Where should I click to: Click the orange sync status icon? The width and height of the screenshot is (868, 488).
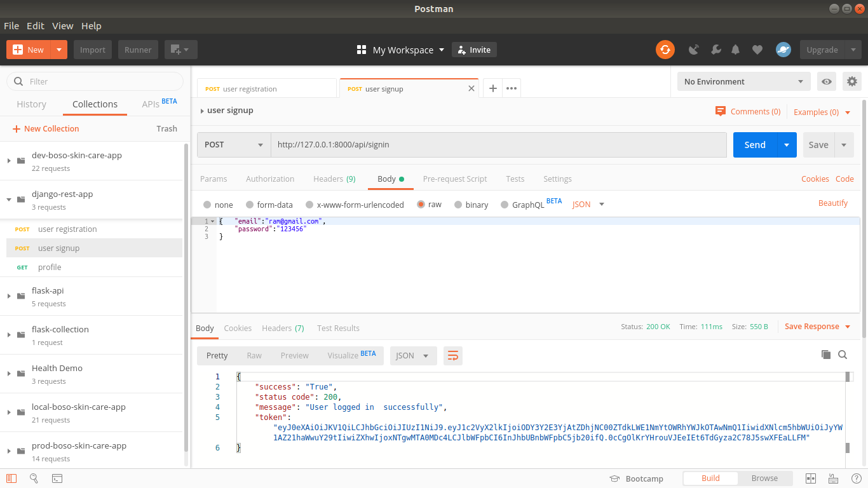(x=665, y=50)
